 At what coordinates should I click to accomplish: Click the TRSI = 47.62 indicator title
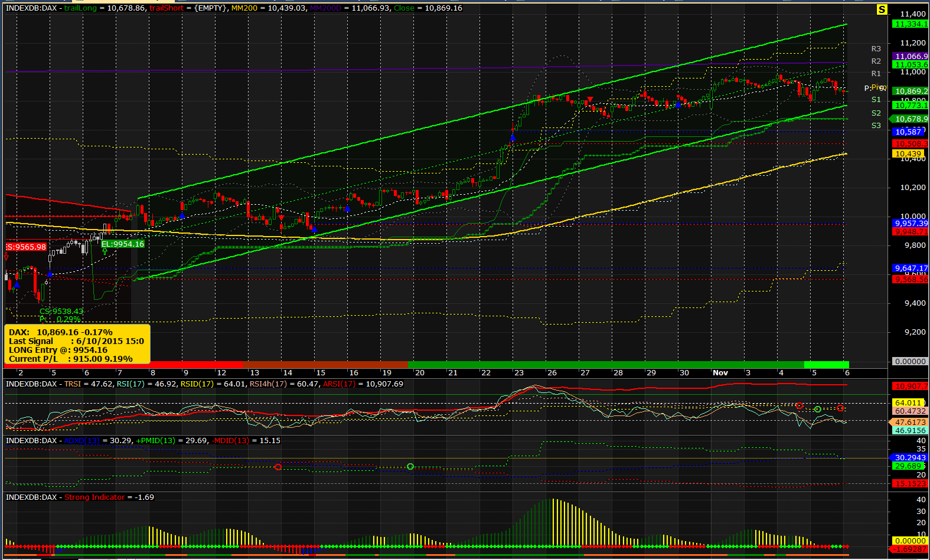(x=89, y=384)
